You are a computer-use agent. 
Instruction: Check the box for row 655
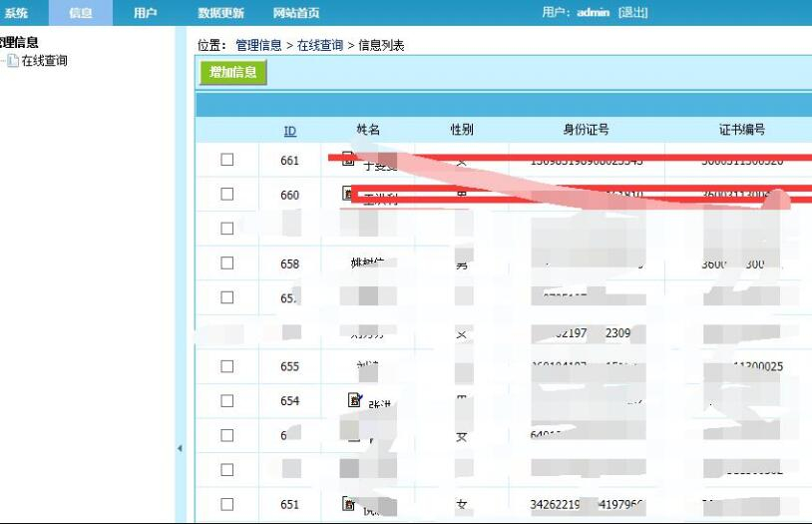227,366
